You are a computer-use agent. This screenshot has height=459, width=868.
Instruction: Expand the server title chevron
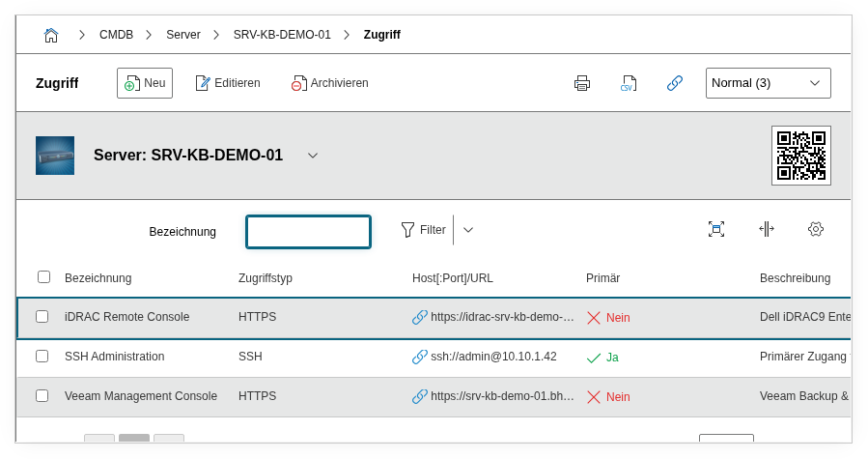(312, 156)
